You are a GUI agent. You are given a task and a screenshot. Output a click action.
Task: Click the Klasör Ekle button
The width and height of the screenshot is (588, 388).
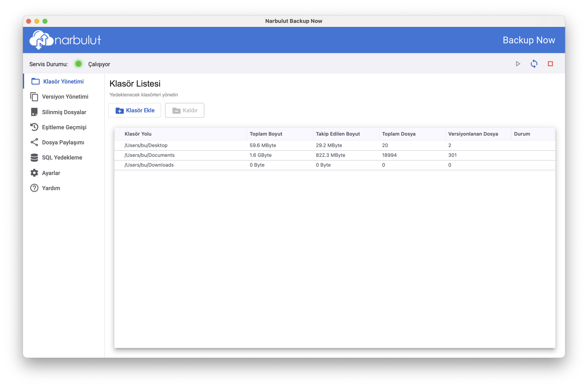pyautogui.click(x=135, y=110)
